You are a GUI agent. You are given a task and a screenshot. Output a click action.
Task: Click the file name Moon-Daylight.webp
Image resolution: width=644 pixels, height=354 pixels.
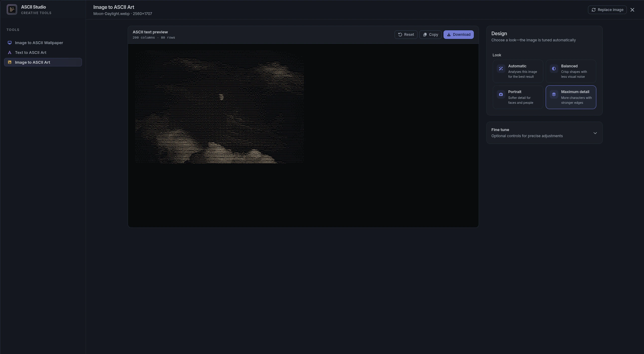(111, 14)
